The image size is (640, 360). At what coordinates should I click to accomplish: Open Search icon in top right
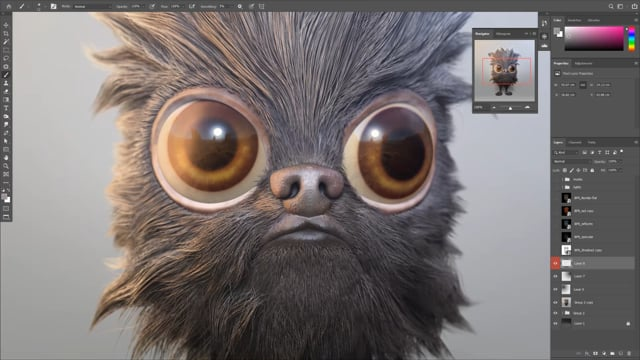(611, 7)
